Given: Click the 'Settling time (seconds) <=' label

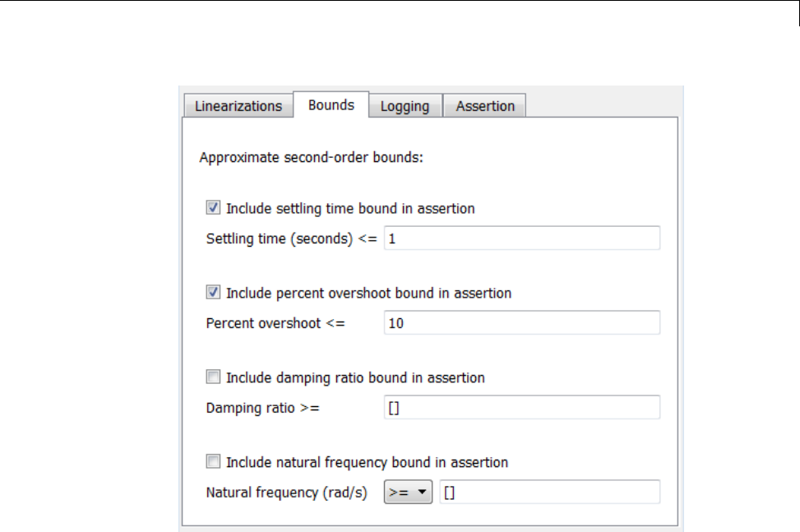Looking at the screenshot, I should 291,239.
